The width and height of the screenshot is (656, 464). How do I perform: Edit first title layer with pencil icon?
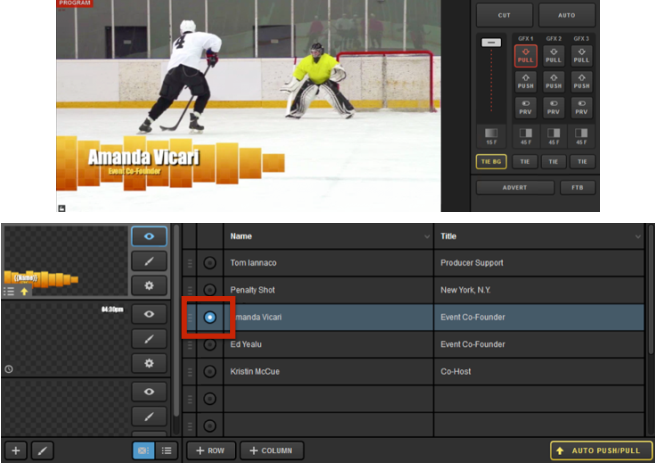click(x=150, y=262)
